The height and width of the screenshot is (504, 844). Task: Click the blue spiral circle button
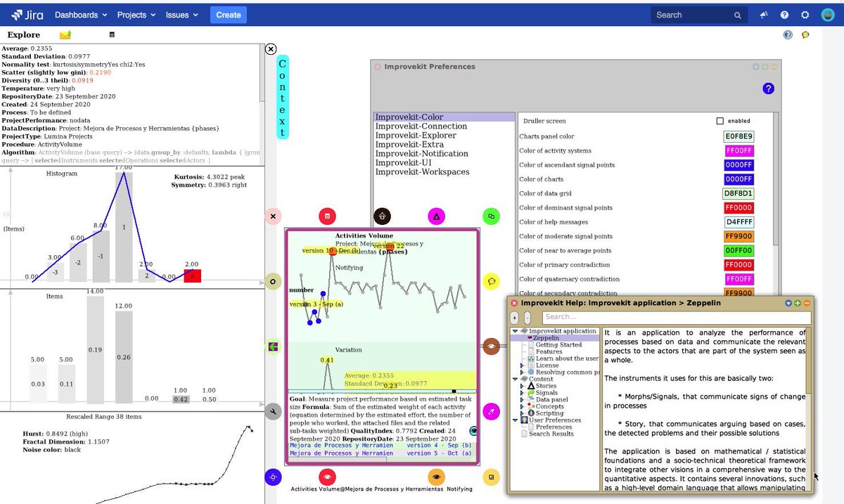(x=273, y=477)
